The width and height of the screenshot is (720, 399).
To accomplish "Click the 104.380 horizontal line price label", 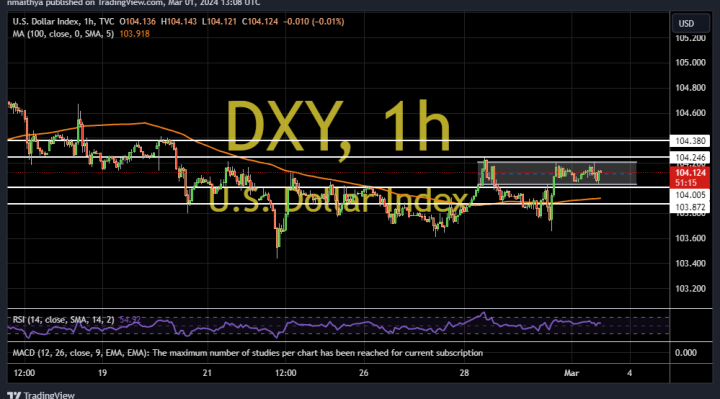I will [x=690, y=141].
